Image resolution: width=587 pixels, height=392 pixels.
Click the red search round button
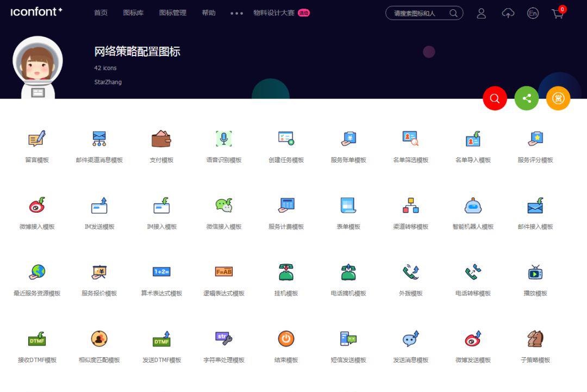[495, 98]
